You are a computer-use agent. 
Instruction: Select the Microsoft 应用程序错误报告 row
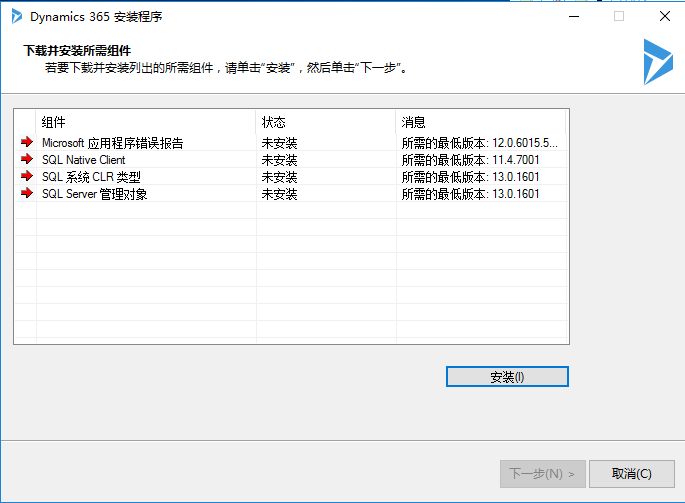pyautogui.click(x=291, y=143)
